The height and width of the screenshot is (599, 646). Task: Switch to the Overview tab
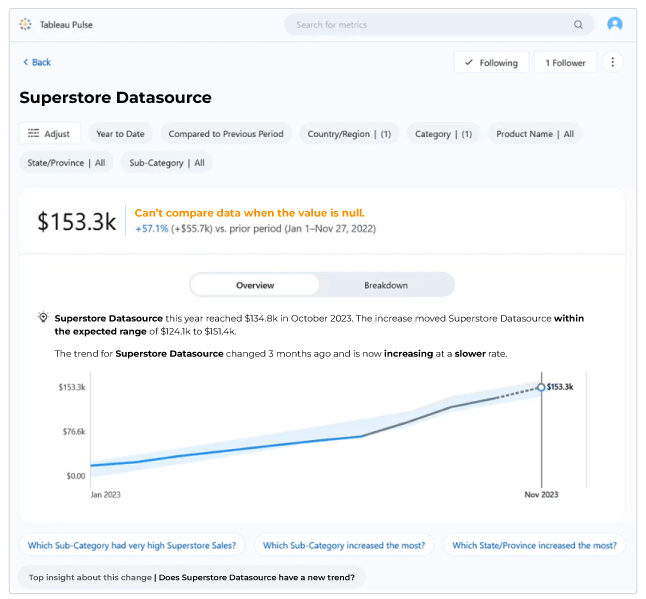pos(255,285)
